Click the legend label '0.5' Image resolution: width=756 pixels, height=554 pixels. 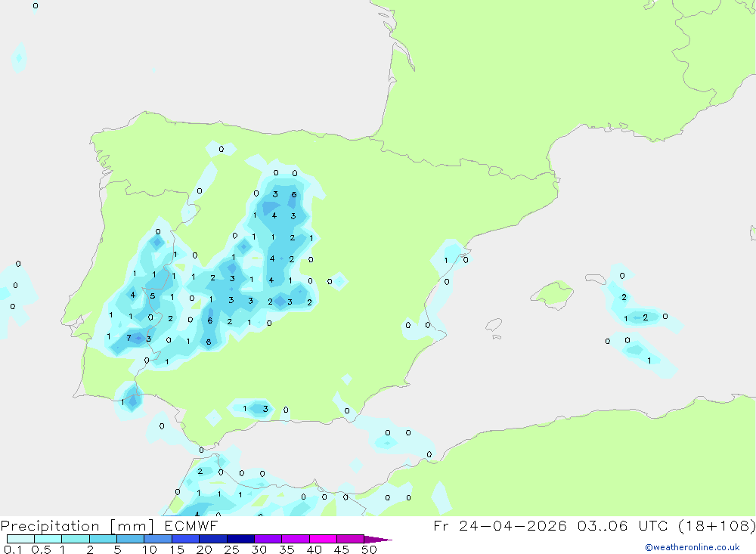point(41,549)
